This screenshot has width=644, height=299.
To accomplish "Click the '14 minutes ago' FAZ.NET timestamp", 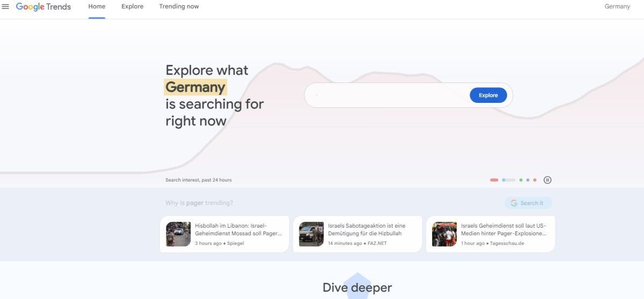I will [x=345, y=243].
